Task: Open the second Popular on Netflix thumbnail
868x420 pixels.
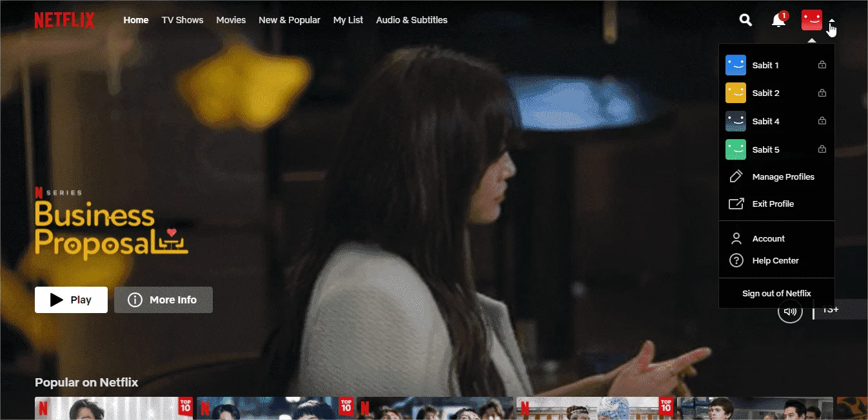Action: (275, 408)
